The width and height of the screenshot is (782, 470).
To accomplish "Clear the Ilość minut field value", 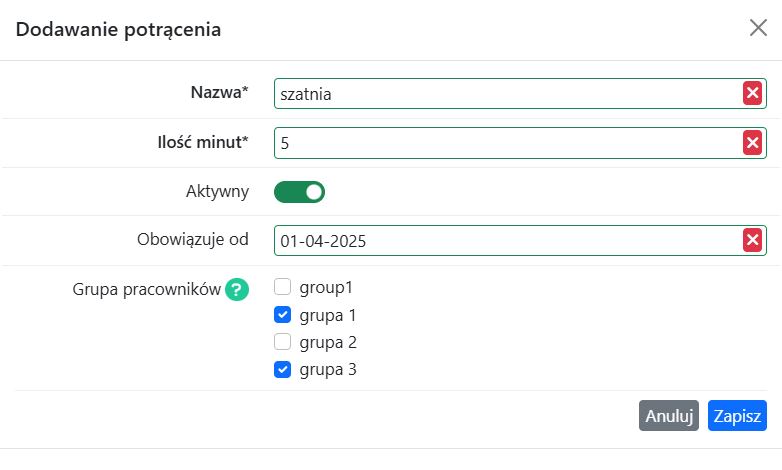I will pos(752,143).
